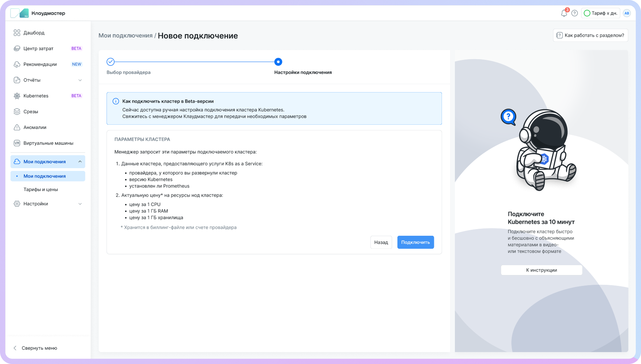The width and height of the screenshot is (641, 364).
Task: Click К инструкции button
Action: (x=541, y=270)
